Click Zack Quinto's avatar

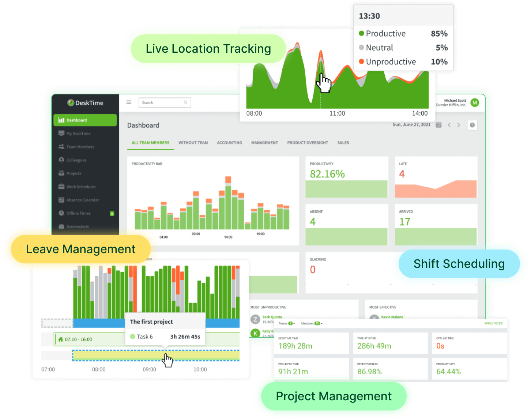click(x=255, y=319)
